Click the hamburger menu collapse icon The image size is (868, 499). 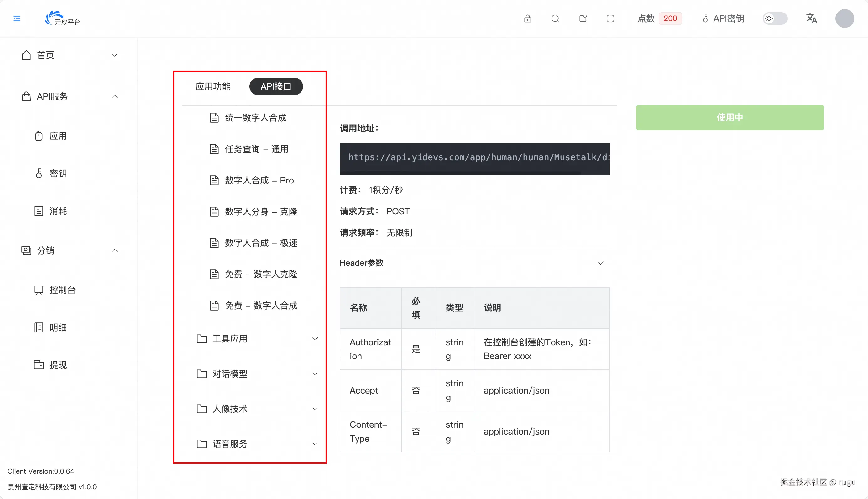17,18
